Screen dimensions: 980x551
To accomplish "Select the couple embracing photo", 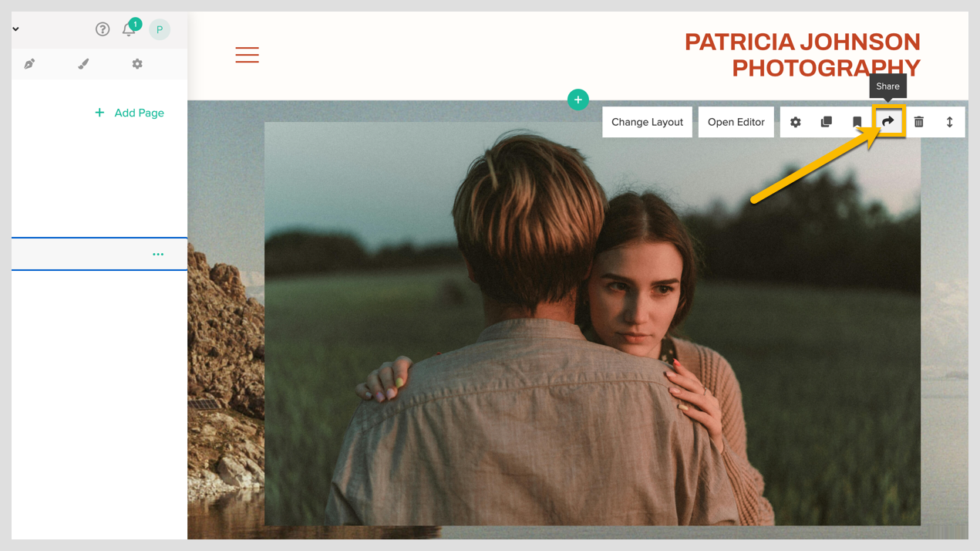I will click(592, 324).
